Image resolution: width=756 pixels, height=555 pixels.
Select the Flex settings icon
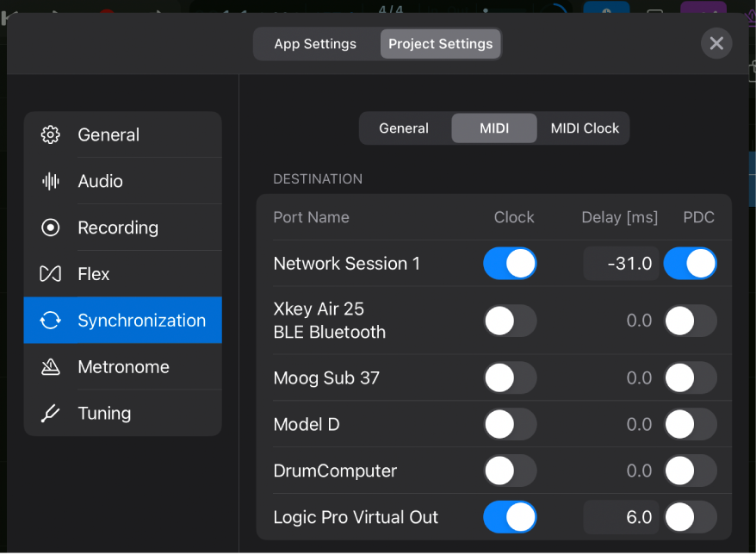tap(50, 273)
